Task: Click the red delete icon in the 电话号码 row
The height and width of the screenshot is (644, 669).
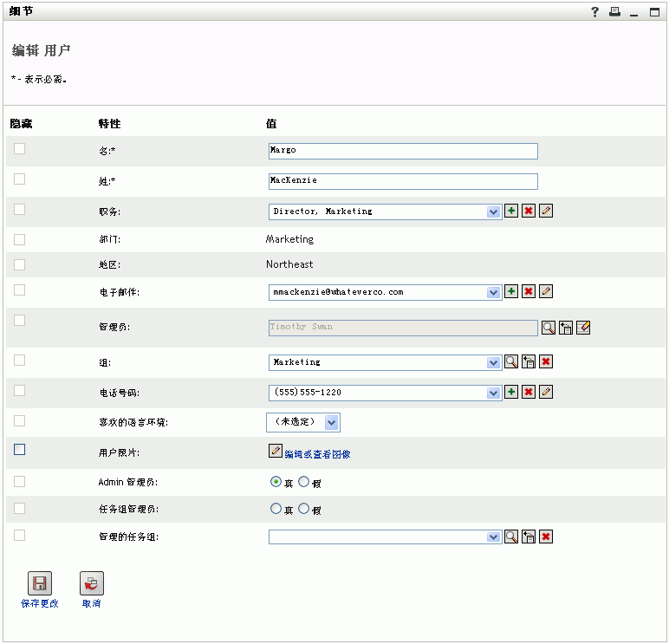Action: coord(529,392)
